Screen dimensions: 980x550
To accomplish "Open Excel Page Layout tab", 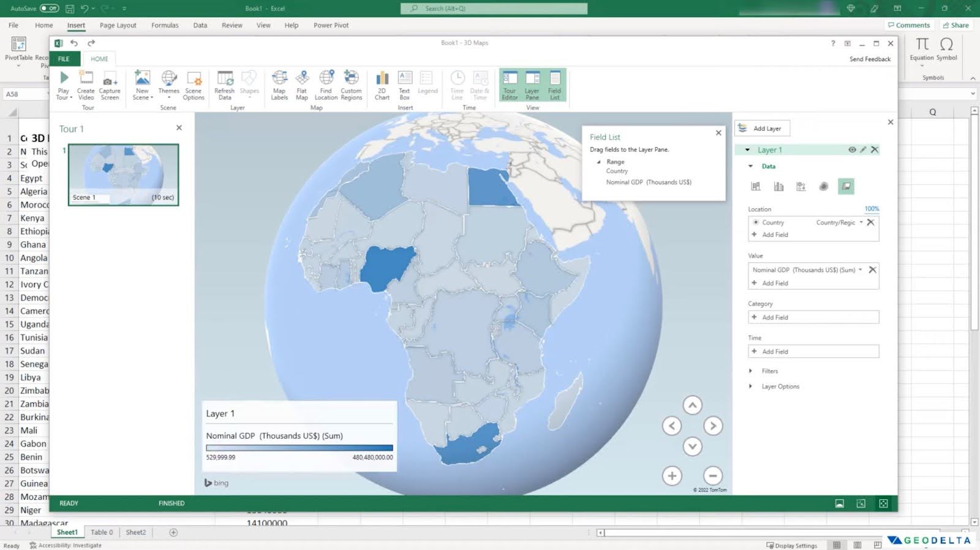I will pyautogui.click(x=118, y=25).
